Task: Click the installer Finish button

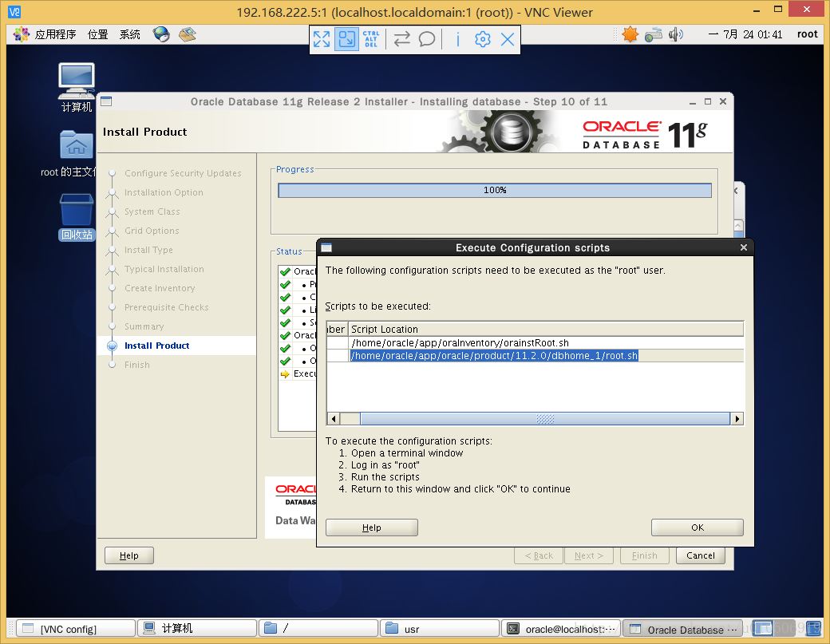Action: 644,555
